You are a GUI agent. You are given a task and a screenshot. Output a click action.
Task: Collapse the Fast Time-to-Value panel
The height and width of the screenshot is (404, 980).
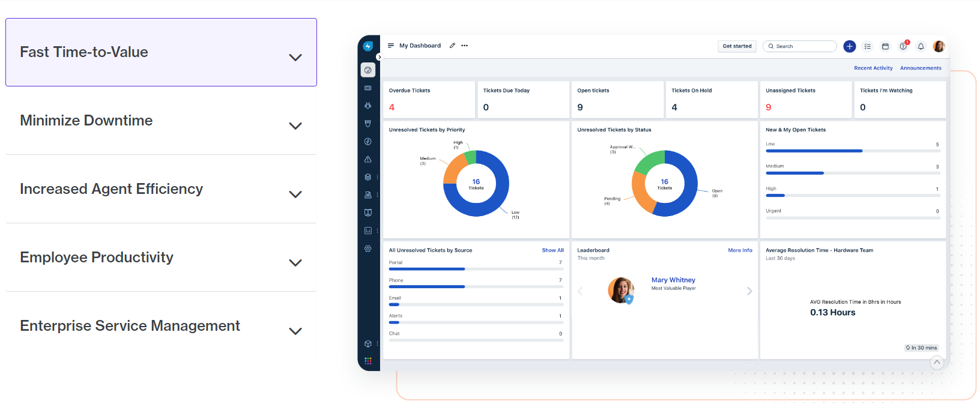(x=161, y=52)
